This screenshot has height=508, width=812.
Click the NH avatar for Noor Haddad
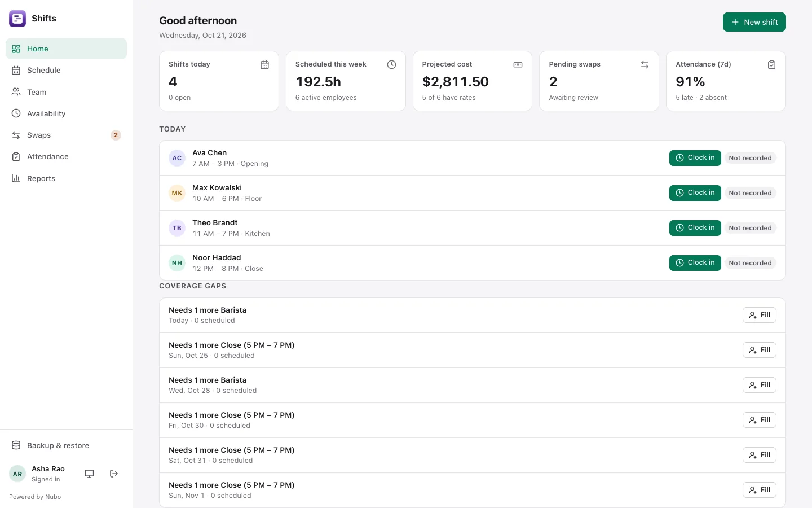pos(177,263)
